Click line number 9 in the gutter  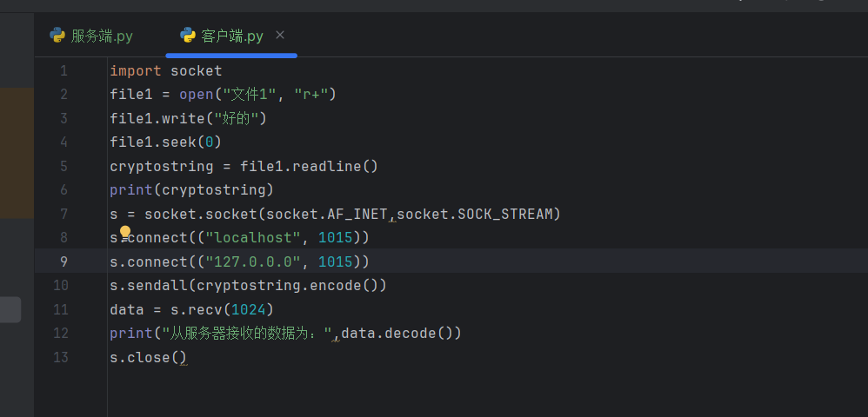coord(63,261)
